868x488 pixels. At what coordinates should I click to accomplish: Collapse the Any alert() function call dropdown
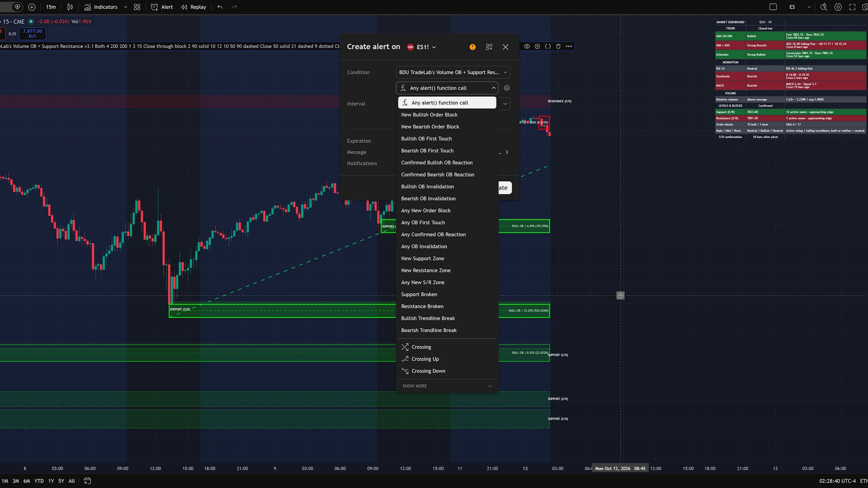point(447,88)
